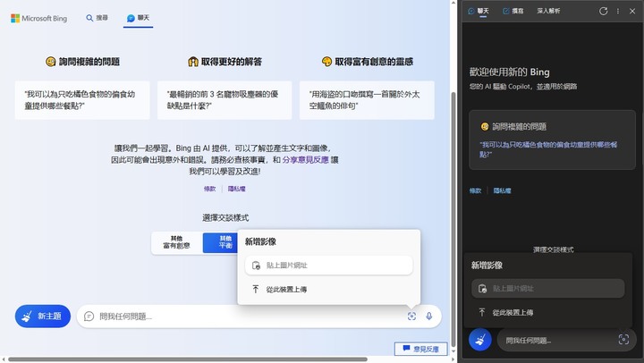Click the pet vacuum pros and cons card

[x=225, y=100]
